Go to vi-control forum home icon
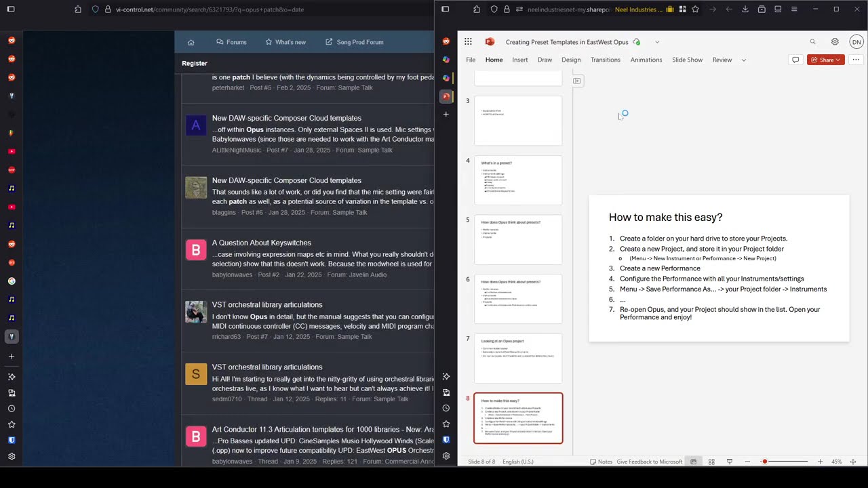Image resolution: width=868 pixels, height=488 pixels. pos(191,42)
